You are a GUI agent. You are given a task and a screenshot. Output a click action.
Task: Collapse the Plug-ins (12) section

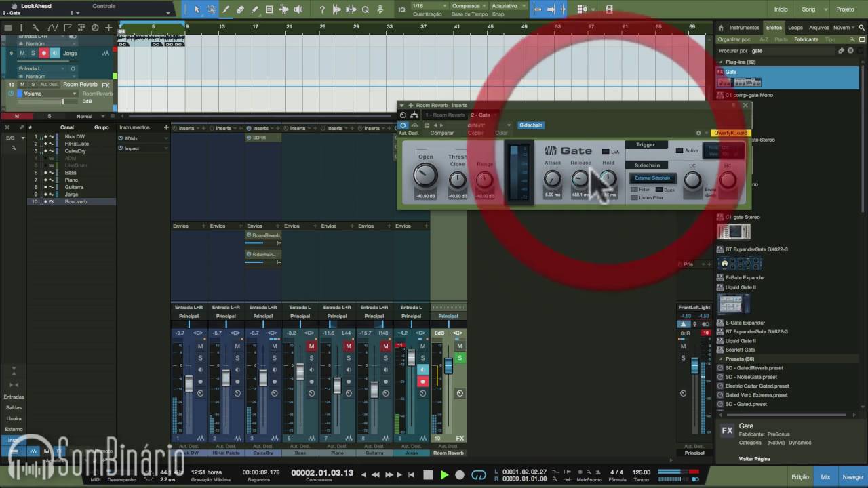[720, 62]
